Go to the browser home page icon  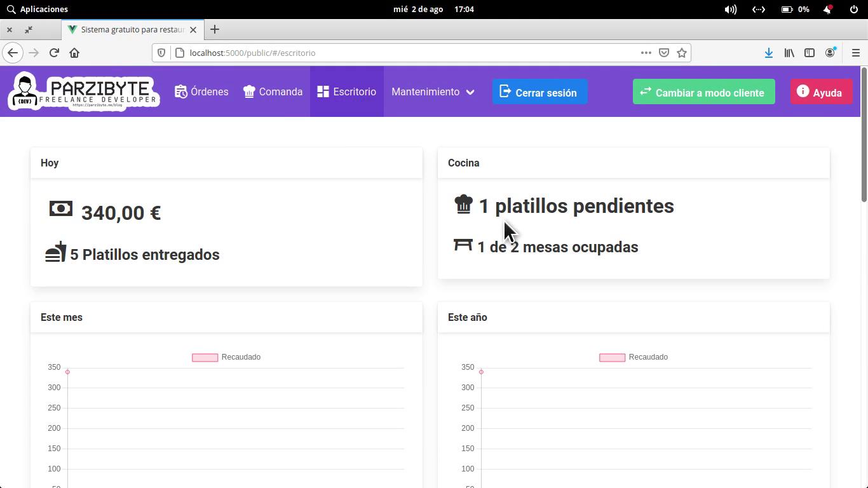74,53
